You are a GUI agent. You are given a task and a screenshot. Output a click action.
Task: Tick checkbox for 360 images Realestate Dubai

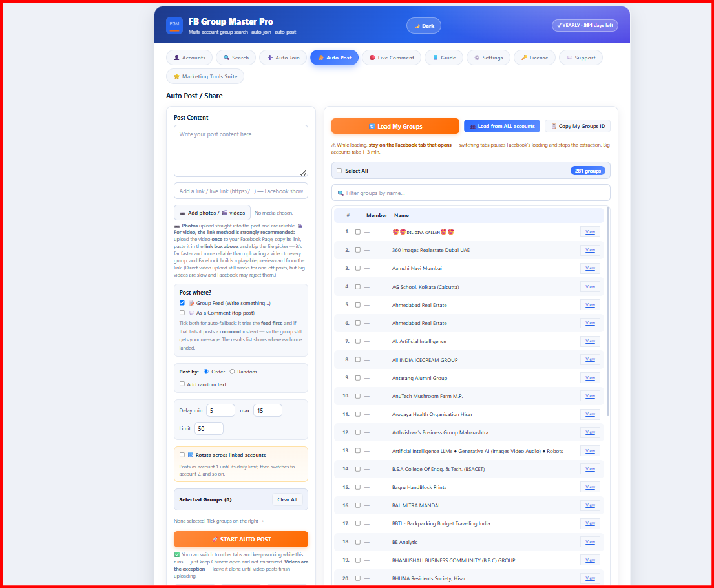tap(358, 250)
